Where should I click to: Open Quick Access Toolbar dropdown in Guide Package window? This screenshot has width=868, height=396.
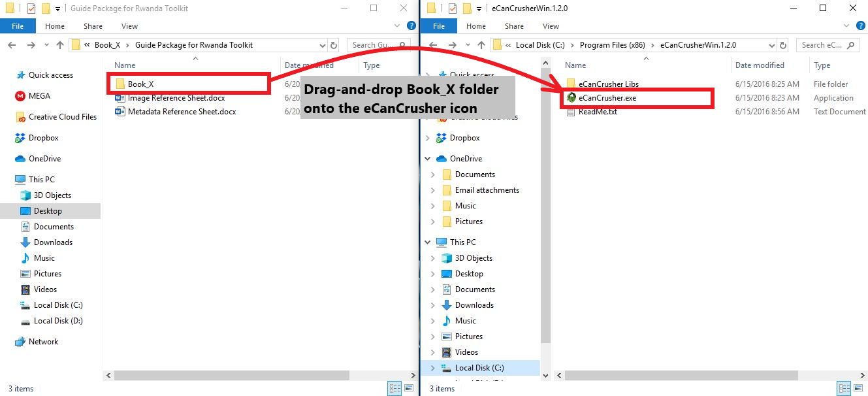pos(58,8)
